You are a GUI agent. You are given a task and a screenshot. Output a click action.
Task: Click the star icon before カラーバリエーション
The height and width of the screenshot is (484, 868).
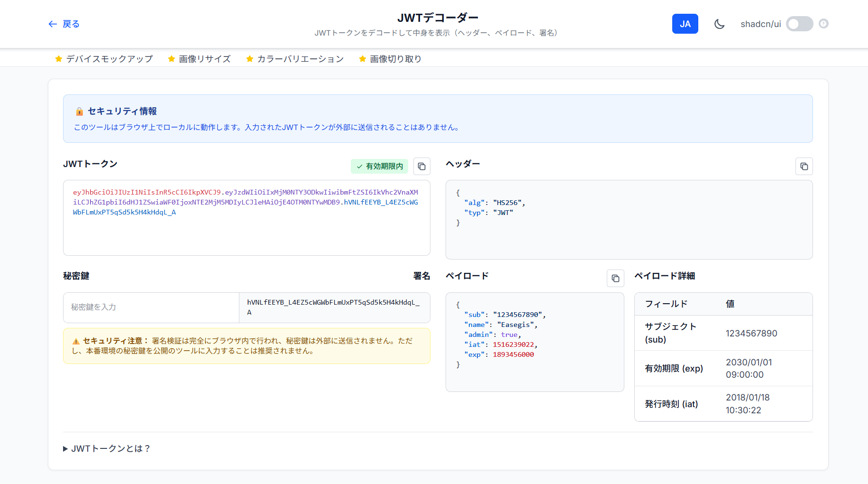pyautogui.click(x=250, y=59)
